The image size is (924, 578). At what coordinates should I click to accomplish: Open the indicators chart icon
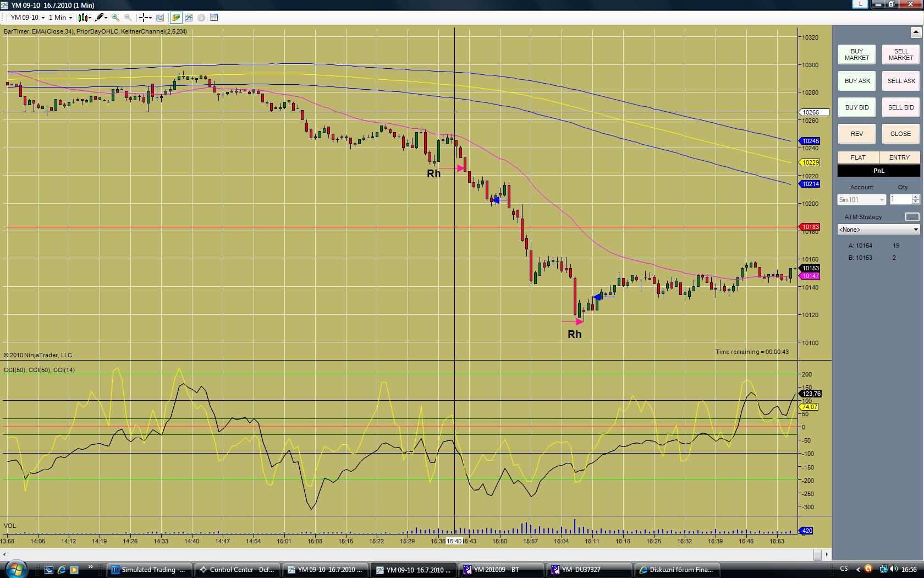point(189,18)
